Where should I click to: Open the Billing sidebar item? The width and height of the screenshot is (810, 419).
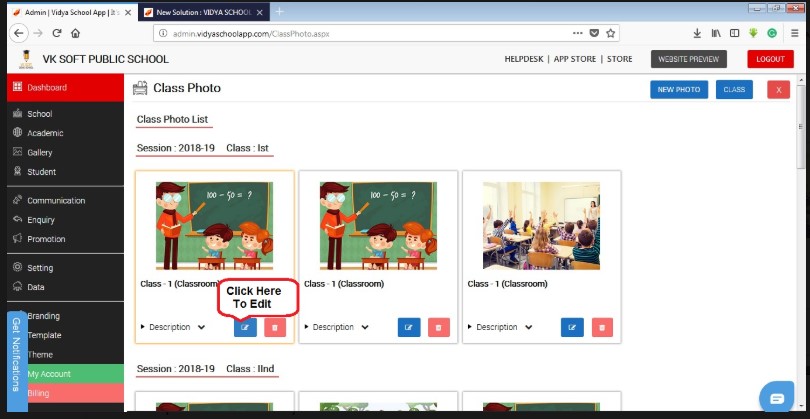coord(76,393)
